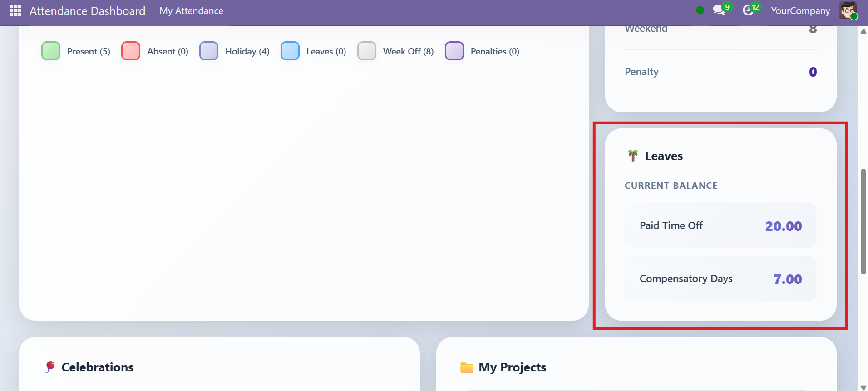
Task: Click the vertical page scrollbar thumb
Action: click(863, 221)
